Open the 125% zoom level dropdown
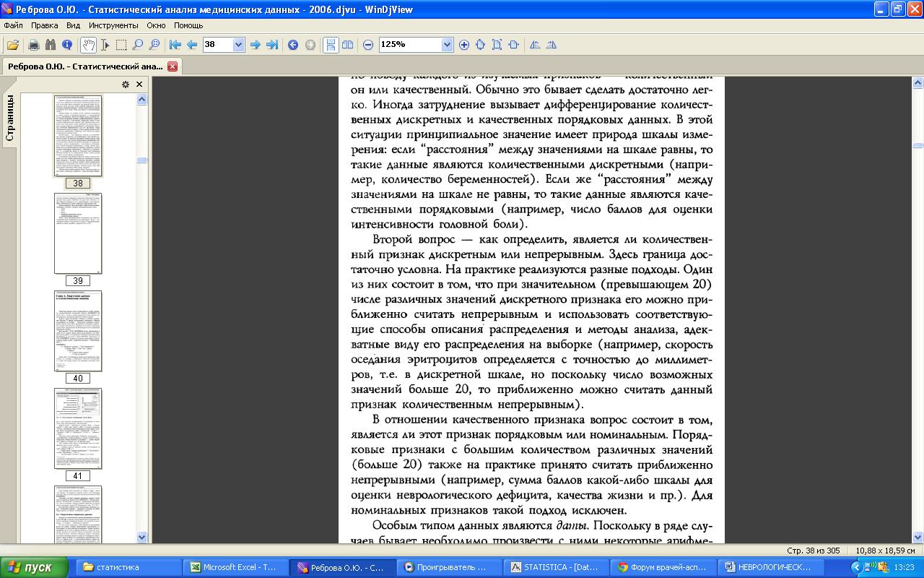Image resolution: width=924 pixels, height=578 pixels. pos(447,45)
